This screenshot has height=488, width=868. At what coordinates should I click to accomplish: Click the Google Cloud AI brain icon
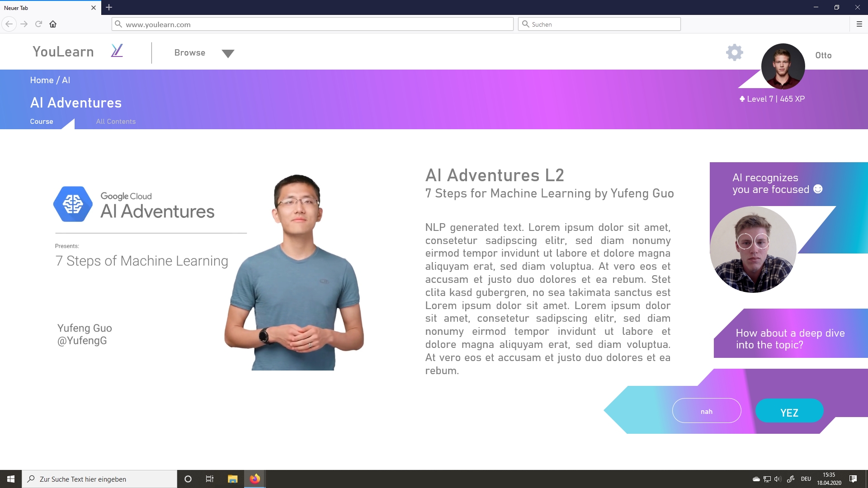tap(73, 204)
